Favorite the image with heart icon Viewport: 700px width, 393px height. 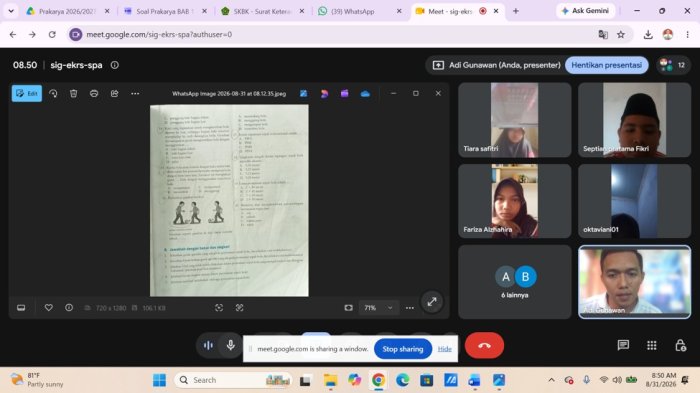pyautogui.click(x=49, y=308)
